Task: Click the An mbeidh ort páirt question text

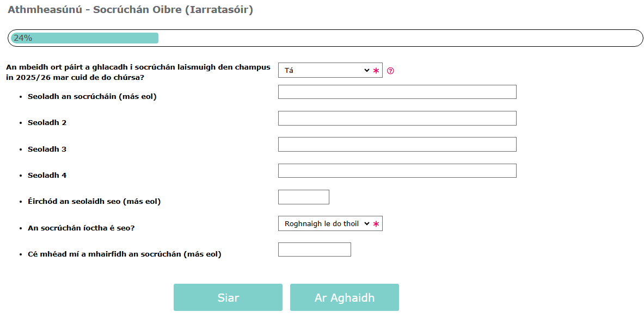Action: (x=138, y=72)
